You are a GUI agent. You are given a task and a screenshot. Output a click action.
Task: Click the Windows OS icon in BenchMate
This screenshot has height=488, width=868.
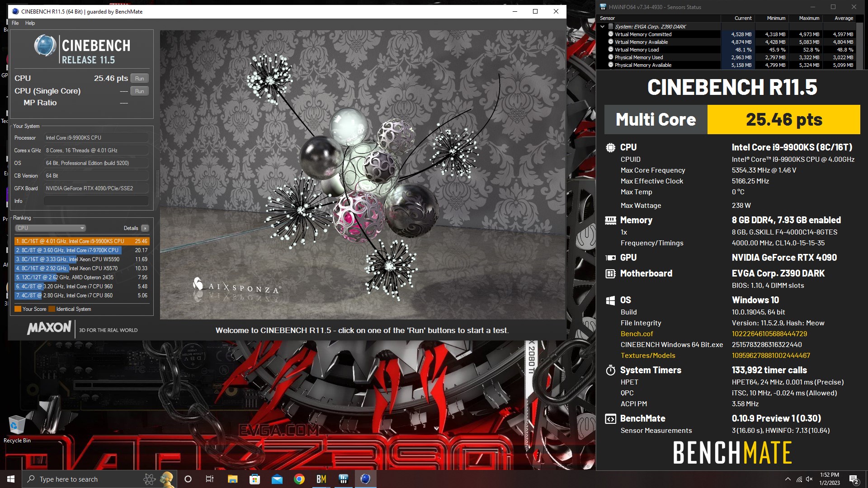click(x=610, y=300)
